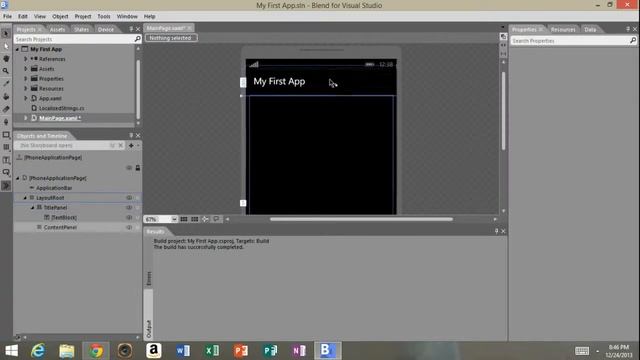Screen dimensions: 640x360
Task: Toggle snapping to gridlines
Action: (195, 219)
